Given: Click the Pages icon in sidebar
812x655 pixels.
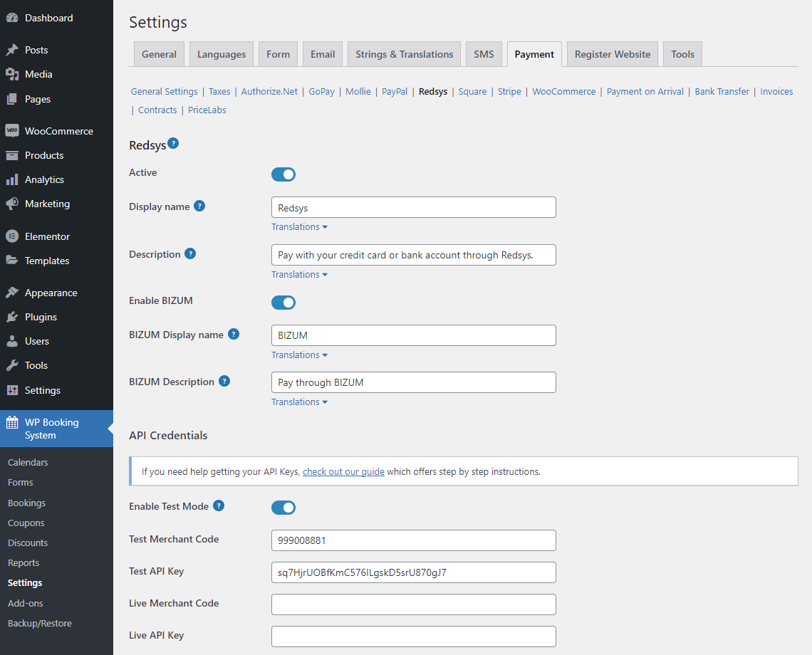Looking at the screenshot, I should (12, 99).
